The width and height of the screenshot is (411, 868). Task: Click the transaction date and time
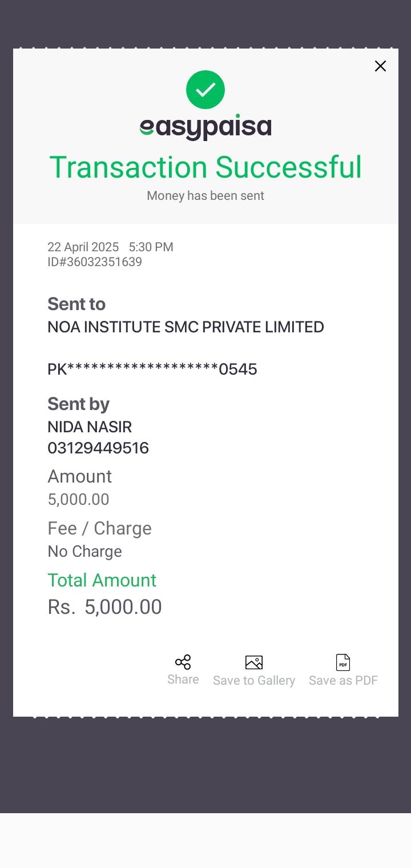[110, 247]
